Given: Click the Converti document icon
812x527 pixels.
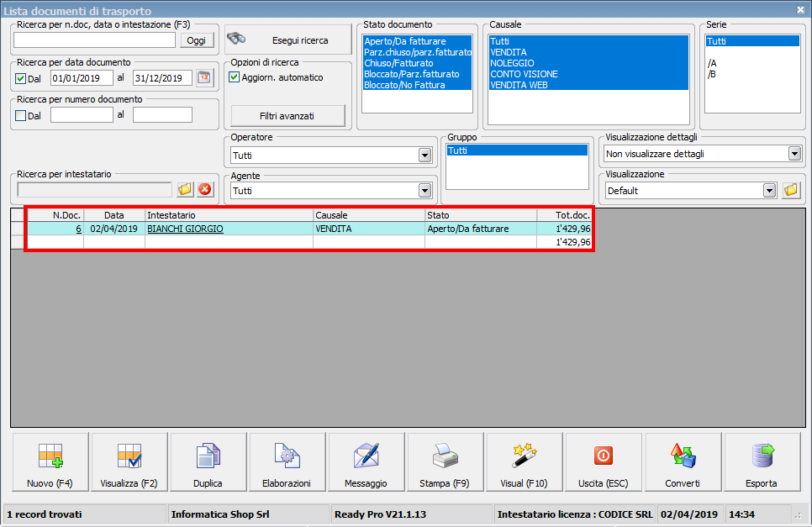Looking at the screenshot, I should point(683,456).
